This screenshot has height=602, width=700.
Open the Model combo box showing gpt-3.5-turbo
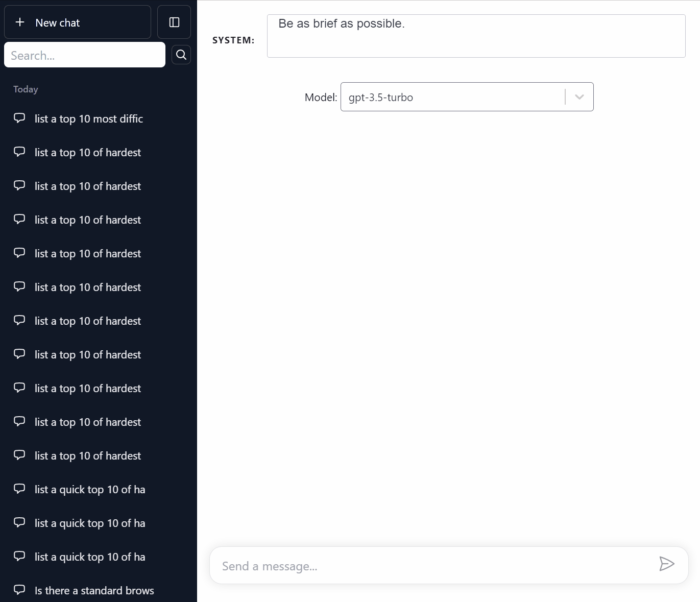[467, 97]
